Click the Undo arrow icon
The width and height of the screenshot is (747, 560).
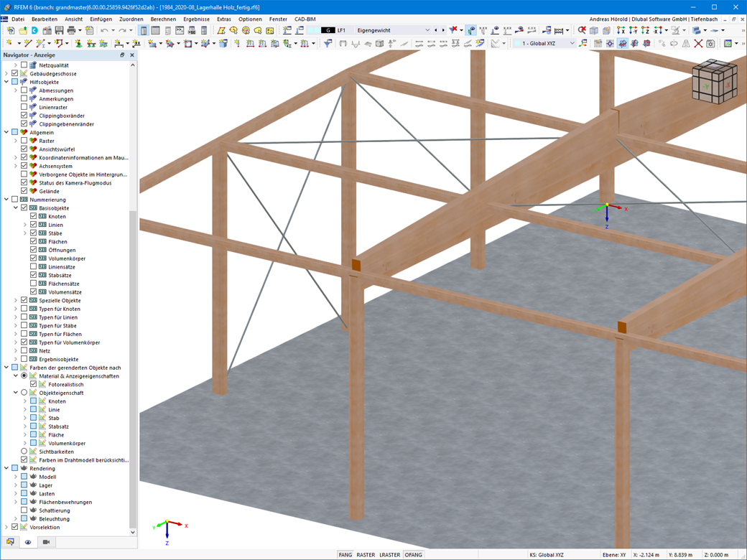pos(105,31)
